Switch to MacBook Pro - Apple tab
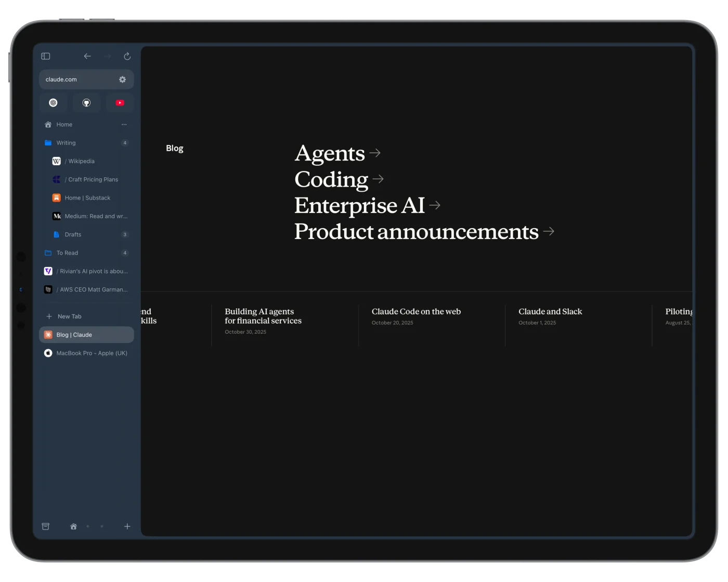This screenshot has width=728, height=582. click(92, 353)
